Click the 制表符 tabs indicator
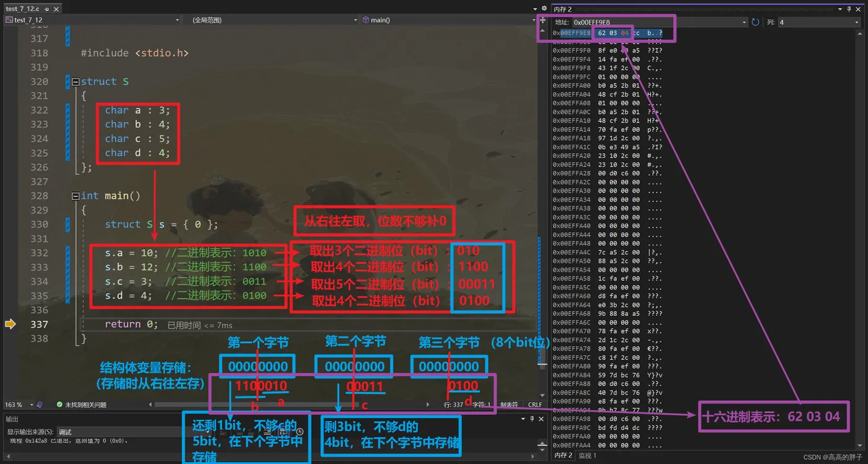This screenshot has height=464, width=868. point(509,405)
